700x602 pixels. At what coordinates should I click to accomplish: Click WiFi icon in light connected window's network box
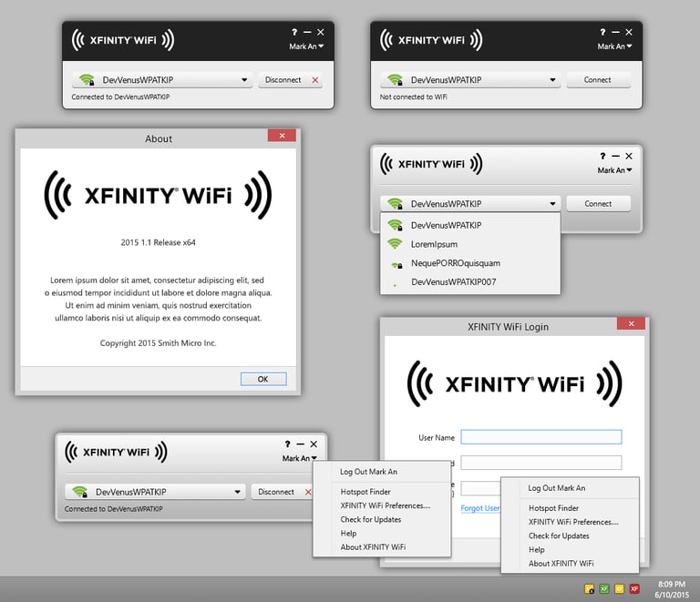80,492
